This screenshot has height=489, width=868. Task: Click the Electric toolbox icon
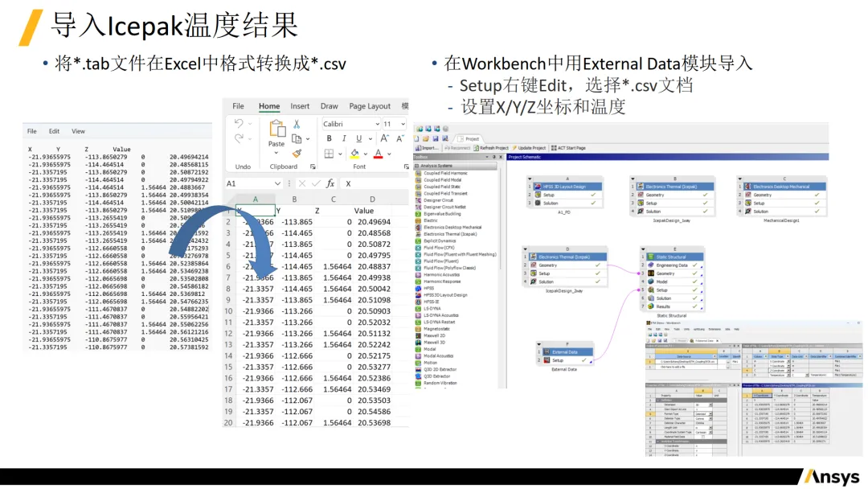[x=419, y=220]
